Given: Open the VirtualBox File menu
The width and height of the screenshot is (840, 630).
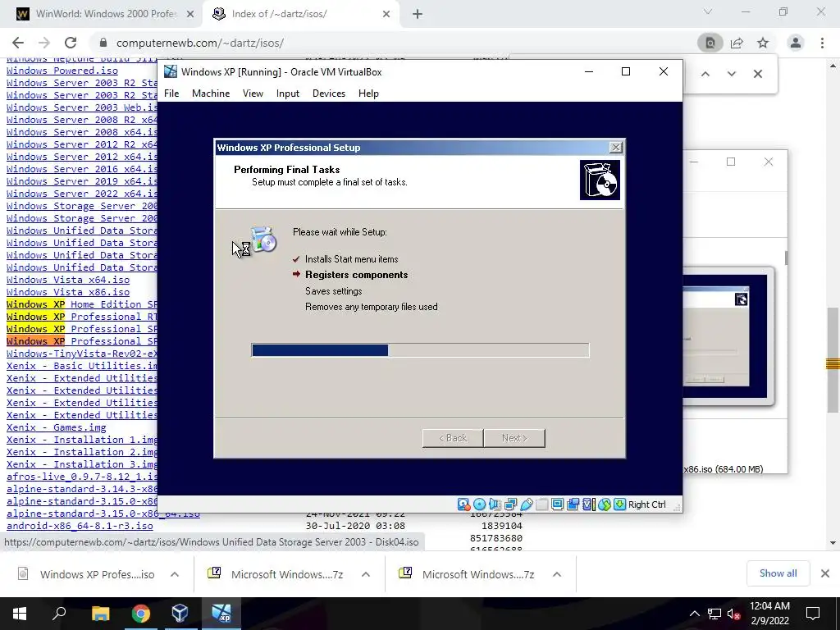Looking at the screenshot, I should (x=171, y=94).
